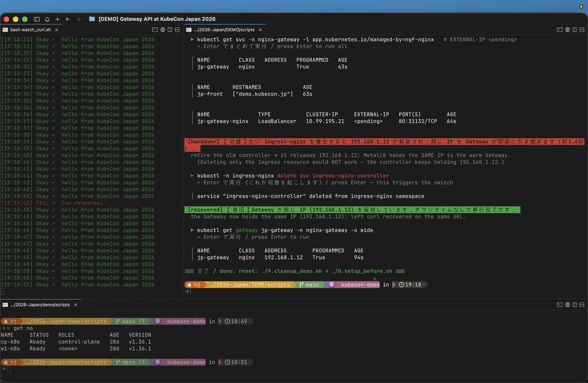Switch to the bash watch_curl.sh tab
Screen dimensions: 588x383
30,30
